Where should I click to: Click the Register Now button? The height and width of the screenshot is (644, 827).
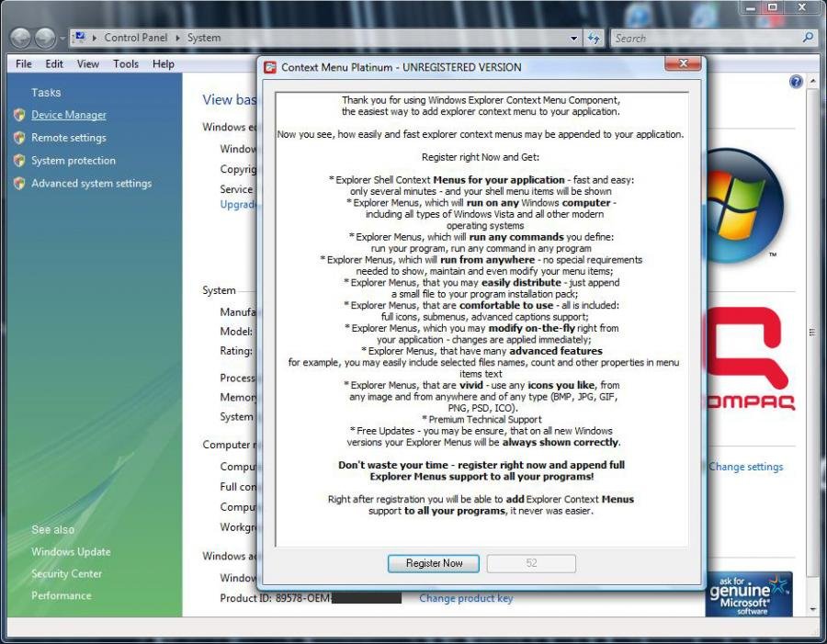pos(434,563)
